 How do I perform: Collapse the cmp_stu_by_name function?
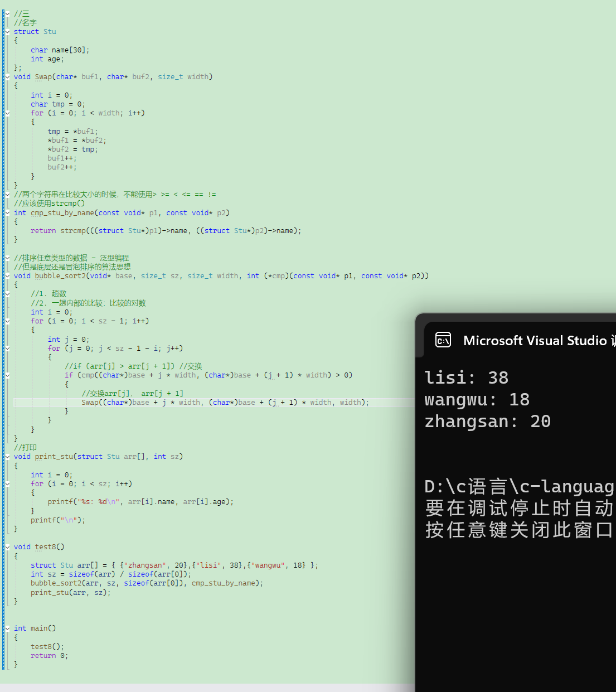click(x=8, y=212)
